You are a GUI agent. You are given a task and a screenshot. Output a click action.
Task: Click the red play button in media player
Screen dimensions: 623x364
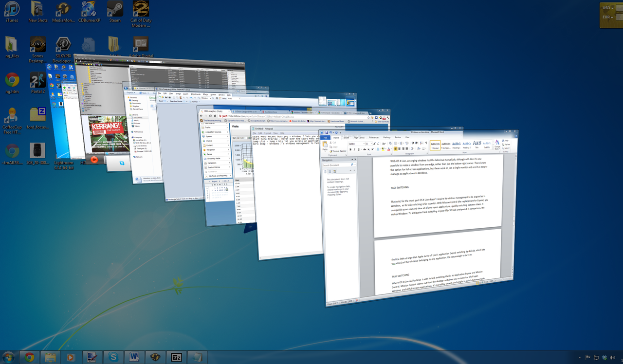click(x=94, y=159)
